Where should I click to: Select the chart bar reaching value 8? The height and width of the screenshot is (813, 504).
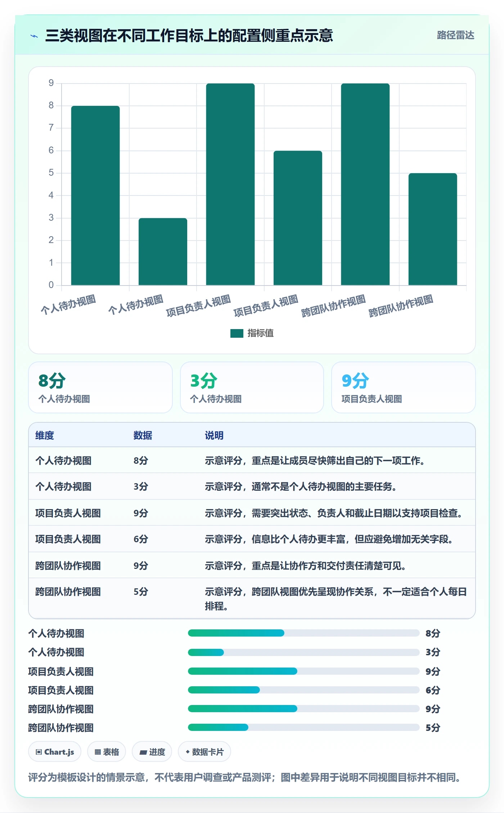pos(95,196)
